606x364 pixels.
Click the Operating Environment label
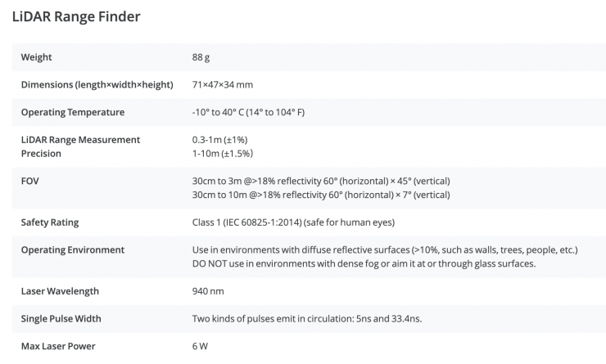73,249
